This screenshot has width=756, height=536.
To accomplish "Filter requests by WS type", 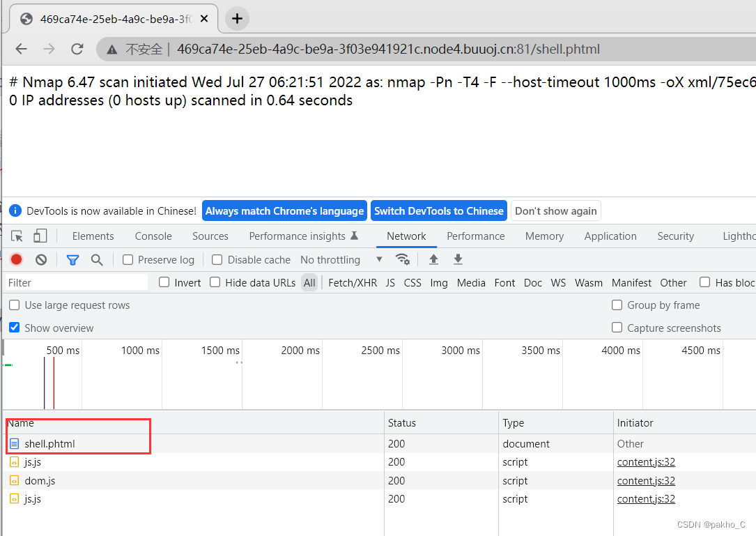I will (x=558, y=283).
